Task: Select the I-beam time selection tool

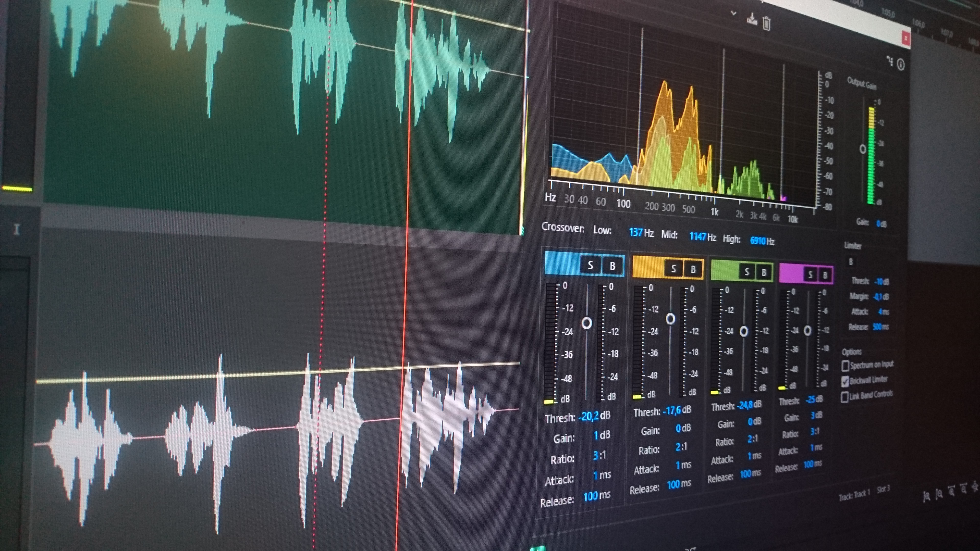Action: click(x=16, y=229)
